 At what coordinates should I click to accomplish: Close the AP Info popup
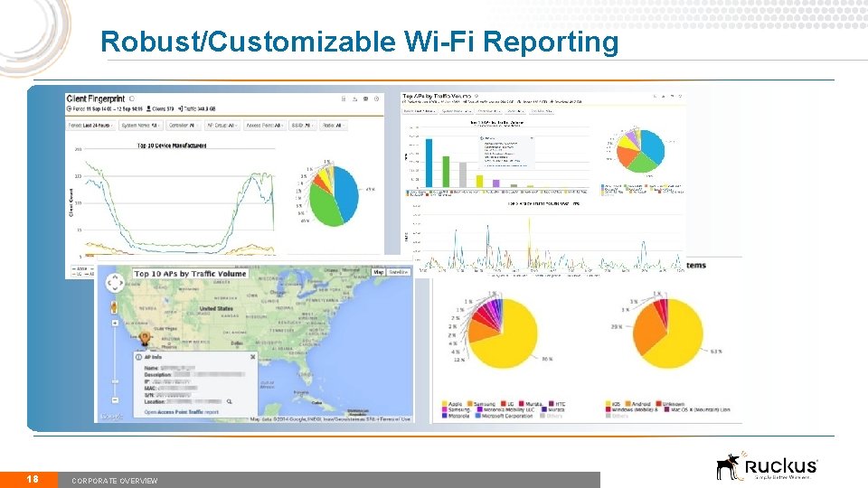(x=253, y=357)
